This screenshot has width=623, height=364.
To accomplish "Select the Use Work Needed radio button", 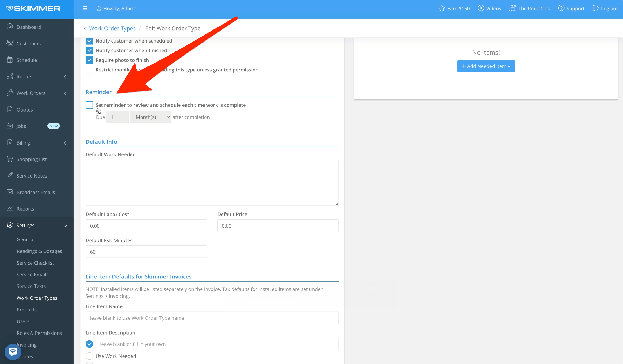I will (89, 356).
